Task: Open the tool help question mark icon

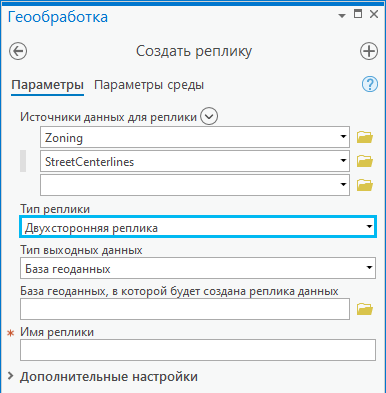Action: pyautogui.click(x=370, y=84)
